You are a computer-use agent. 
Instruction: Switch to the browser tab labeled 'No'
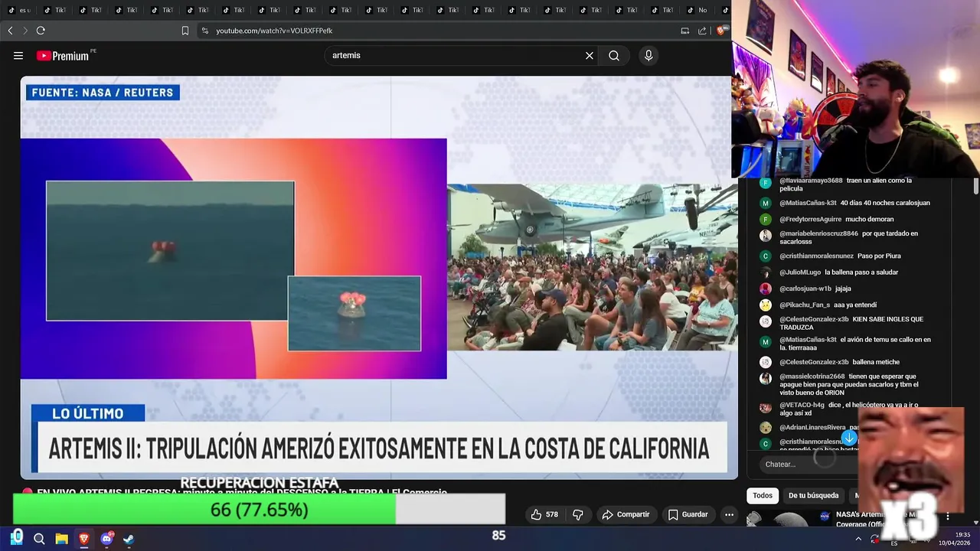tap(697, 10)
